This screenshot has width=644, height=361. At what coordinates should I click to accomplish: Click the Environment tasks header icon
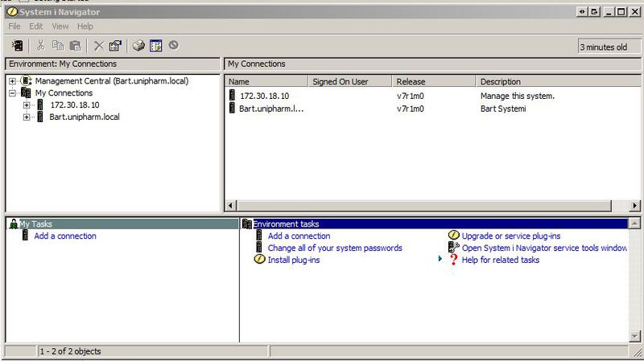point(247,224)
